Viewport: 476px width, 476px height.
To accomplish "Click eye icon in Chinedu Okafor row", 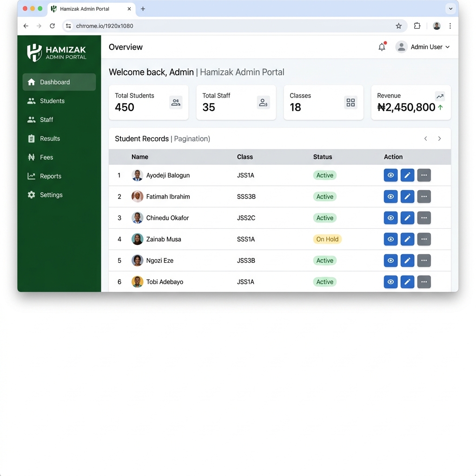I will 390,218.
